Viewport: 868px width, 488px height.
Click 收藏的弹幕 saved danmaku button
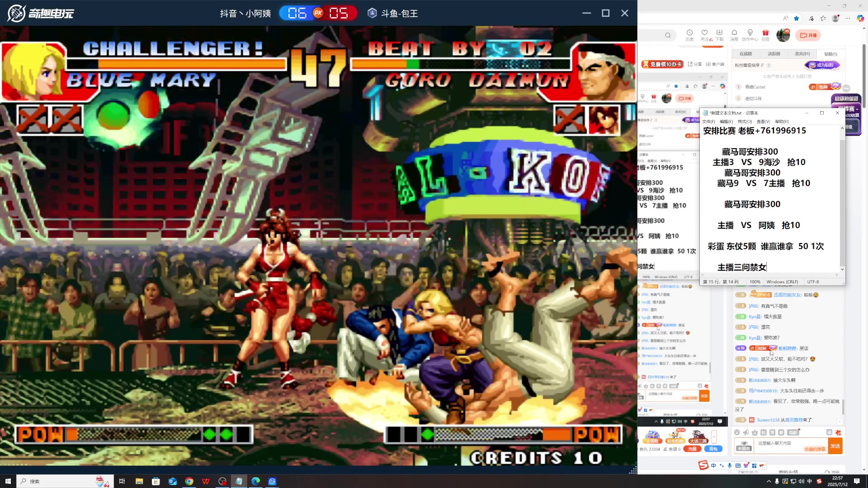tap(815, 449)
